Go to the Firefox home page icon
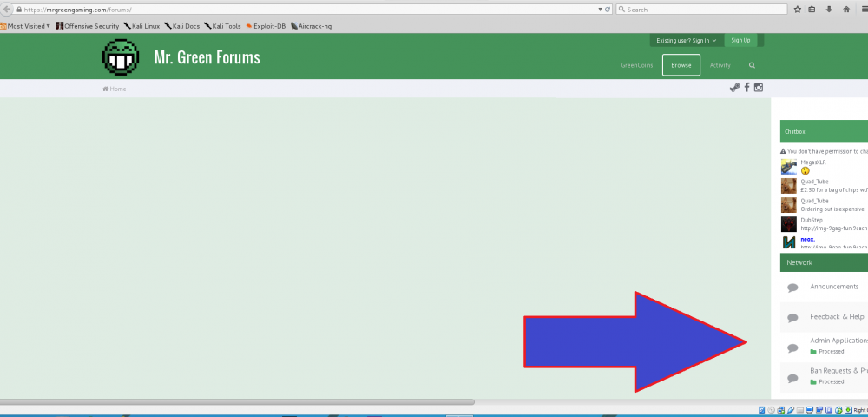Viewport: 868px width, 417px height. click(x=846, y=10)
